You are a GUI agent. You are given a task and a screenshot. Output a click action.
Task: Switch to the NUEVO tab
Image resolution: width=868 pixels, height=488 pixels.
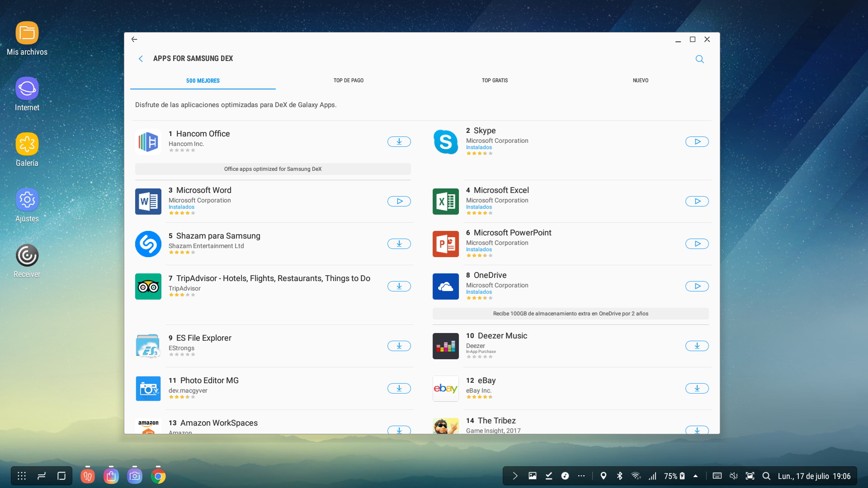[x=640, y=81]
